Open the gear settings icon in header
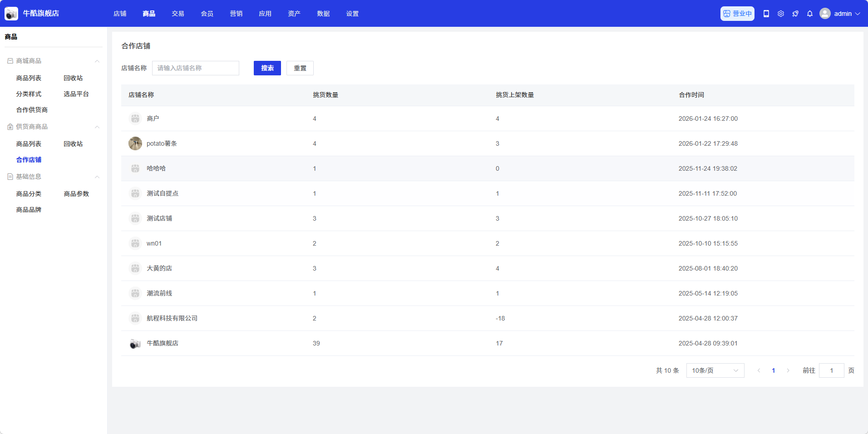The width and height of the screenshot is (868, 434). coord(781,14)
